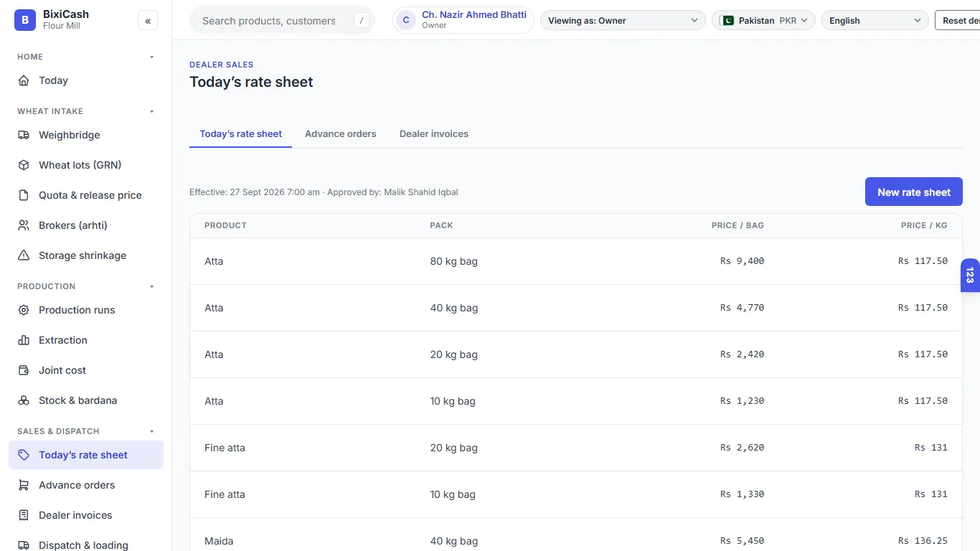980x551 pixels.
Task: Click the Rs 1,230 price cell
Action: 742,401
